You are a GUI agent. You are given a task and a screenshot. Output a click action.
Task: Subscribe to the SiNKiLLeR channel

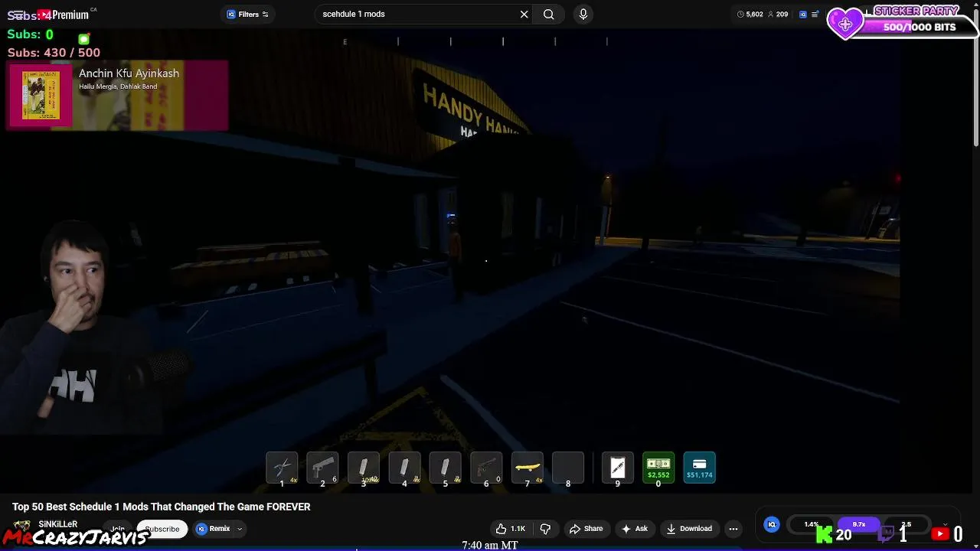point(162,529)
